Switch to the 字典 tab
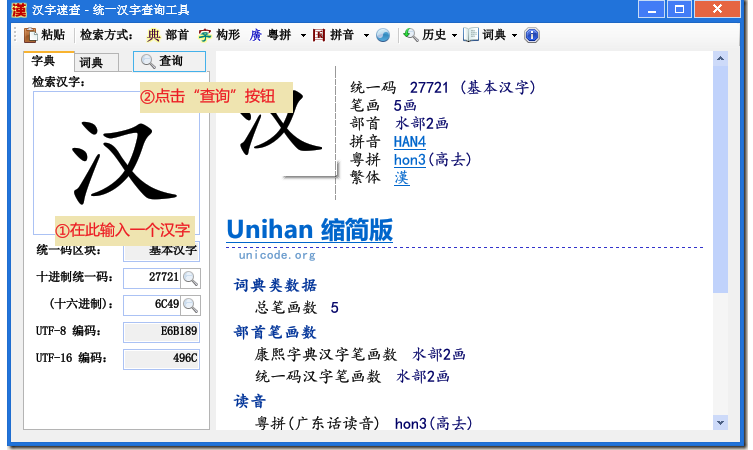This screenshot has height=450, width=753. [48, 61]
